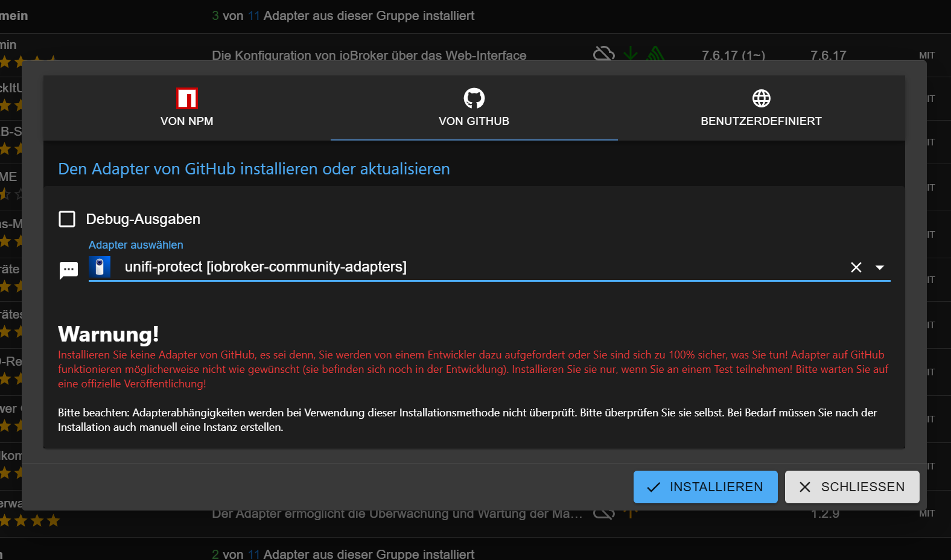Click the unifi-protect camera adapter icon

click(x=100, y=267)
